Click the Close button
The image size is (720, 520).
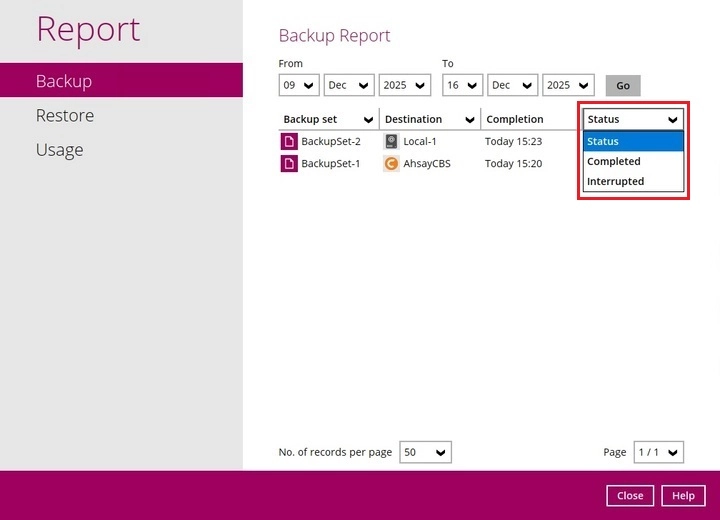630,496
